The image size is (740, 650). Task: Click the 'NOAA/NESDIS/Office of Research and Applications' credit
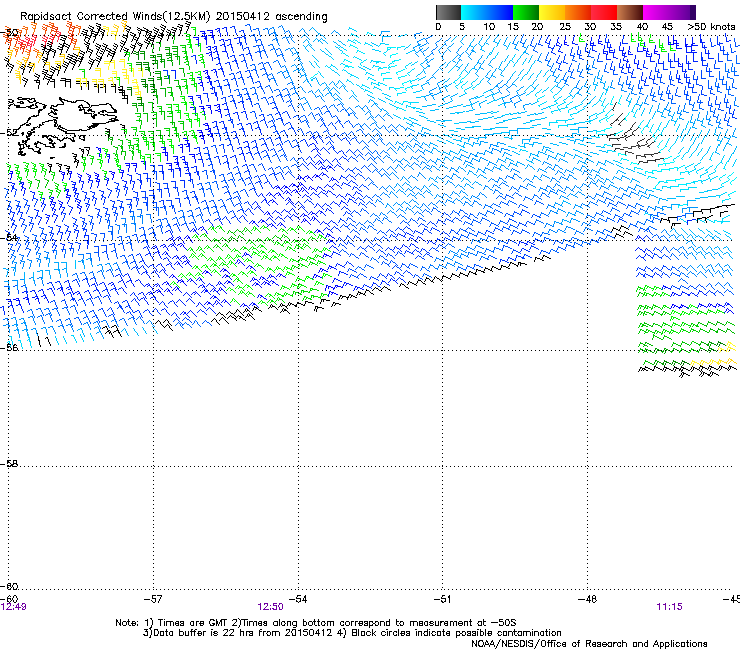coord(589,643)
